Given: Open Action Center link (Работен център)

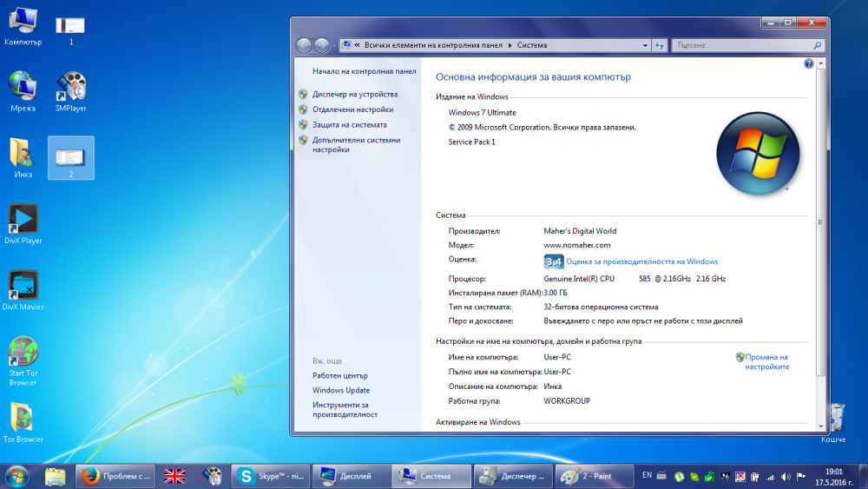Looking at the screenshot, I should 340,375.
